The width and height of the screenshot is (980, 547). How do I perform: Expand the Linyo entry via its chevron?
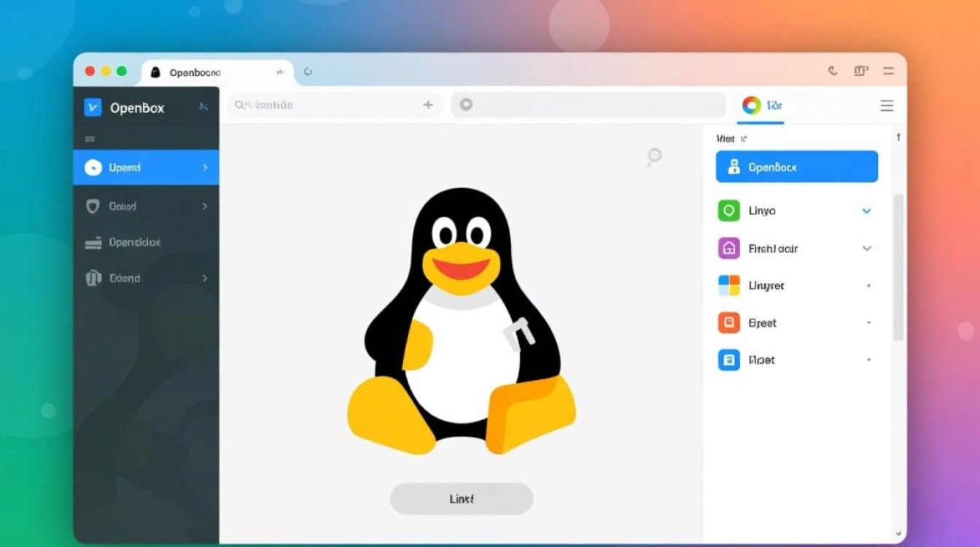(867, 210)
